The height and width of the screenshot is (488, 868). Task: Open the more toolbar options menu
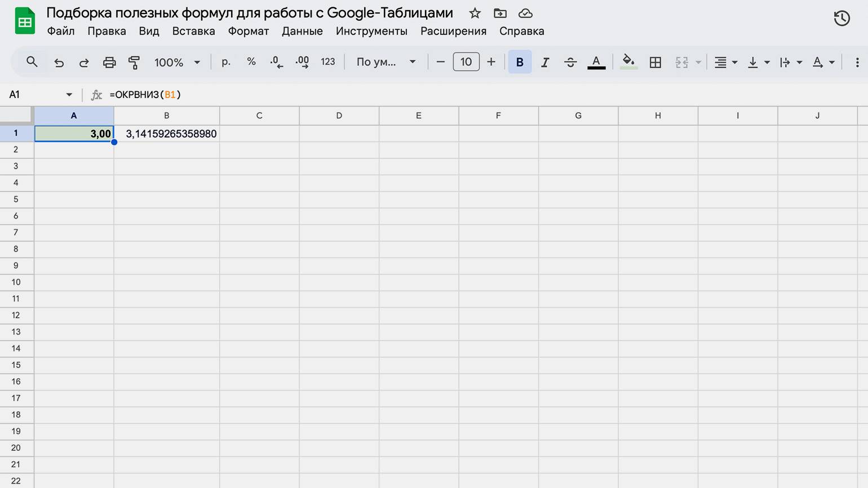click(857, 63)
